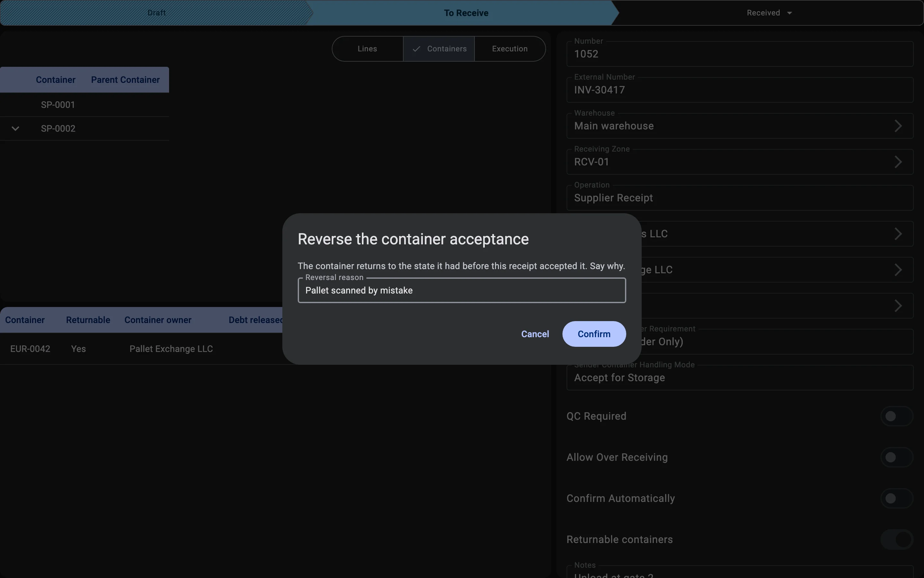Click the Debt released column header
Screen dimensions: 924x578
(255, 320)
